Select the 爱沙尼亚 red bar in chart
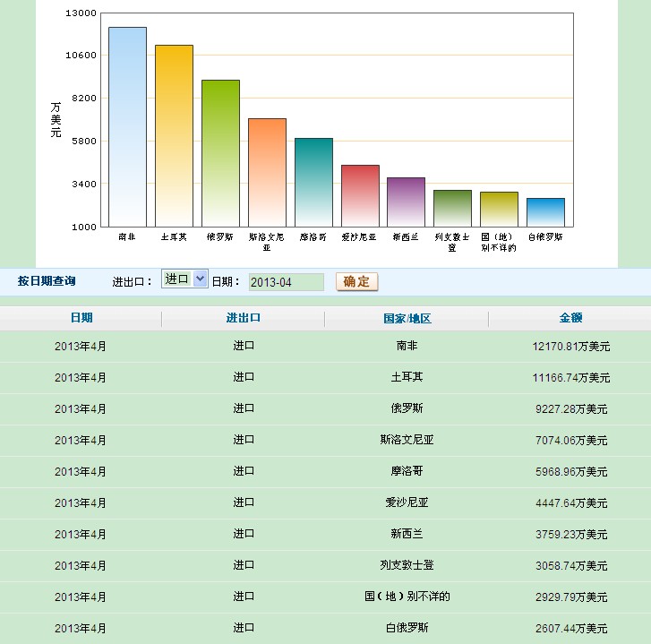 (360, 196)
